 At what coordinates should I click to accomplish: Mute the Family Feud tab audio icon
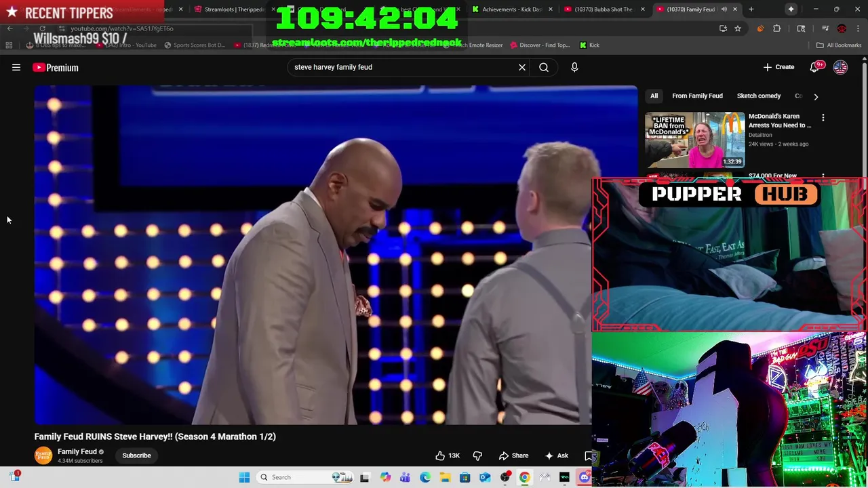tap(724, 9)
